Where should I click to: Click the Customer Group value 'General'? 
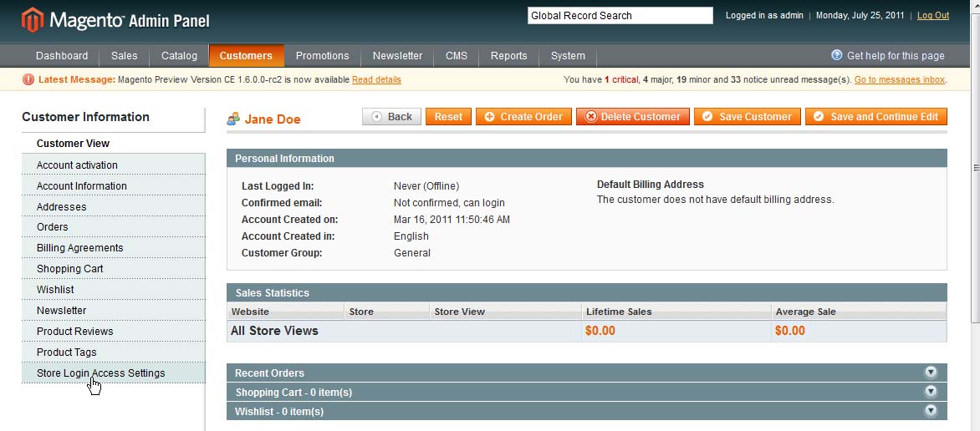pos(412,253)
